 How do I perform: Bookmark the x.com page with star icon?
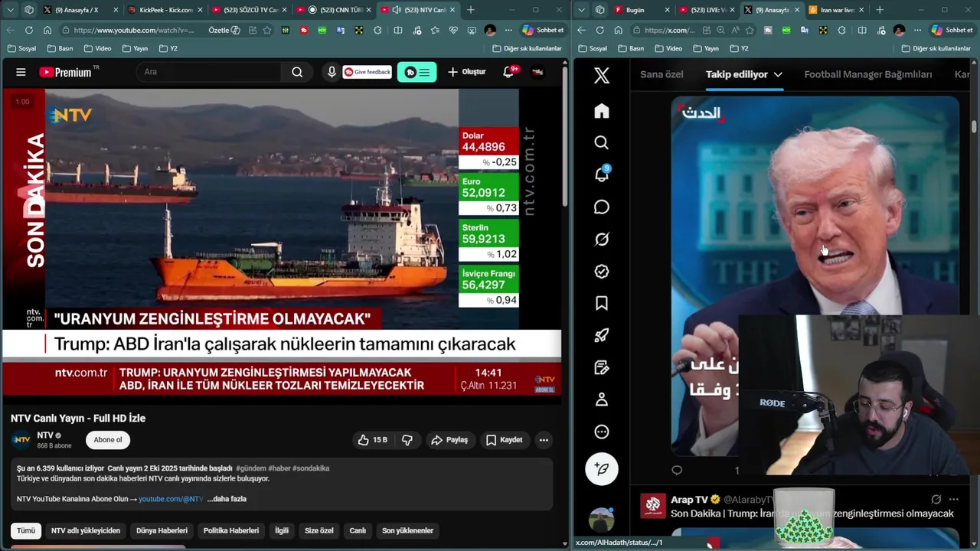coord(749,30)
